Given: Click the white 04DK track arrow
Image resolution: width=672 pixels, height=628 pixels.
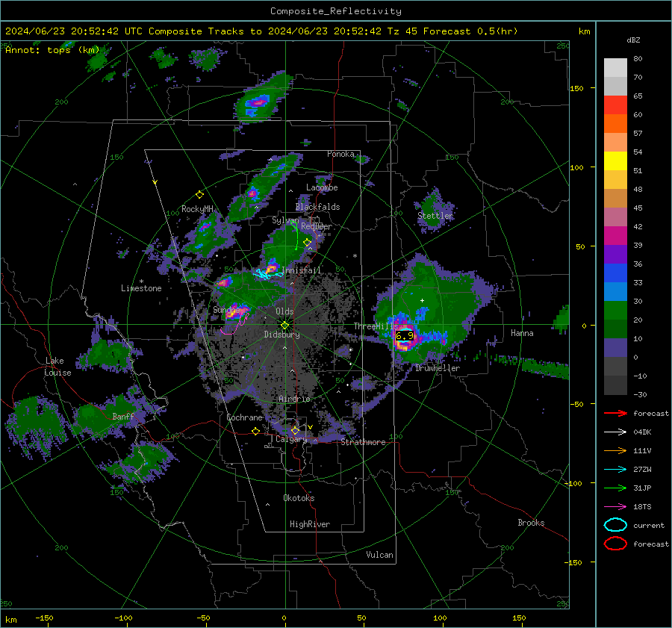Looking at the screenshot, I should point(615,432).
